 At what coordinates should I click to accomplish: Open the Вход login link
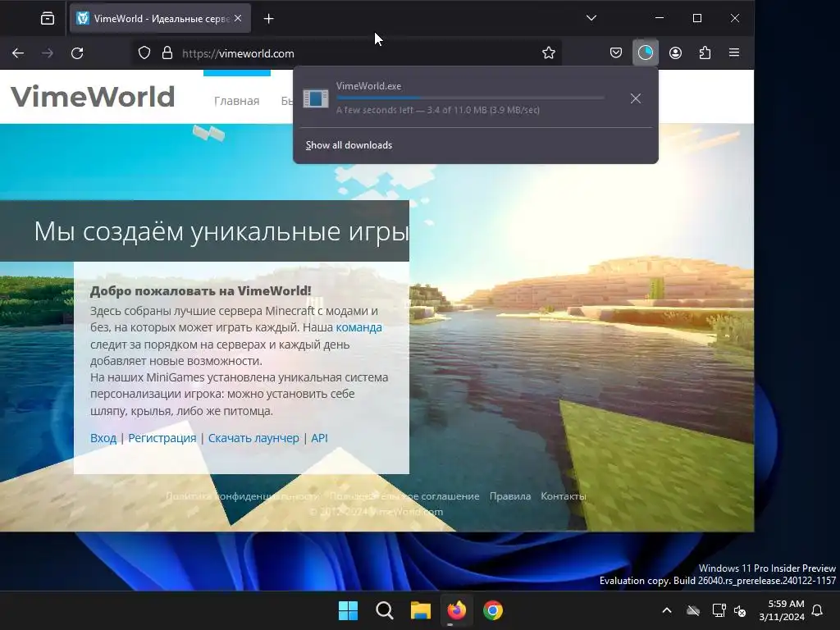pyautogui.click(x=103, y=438)
